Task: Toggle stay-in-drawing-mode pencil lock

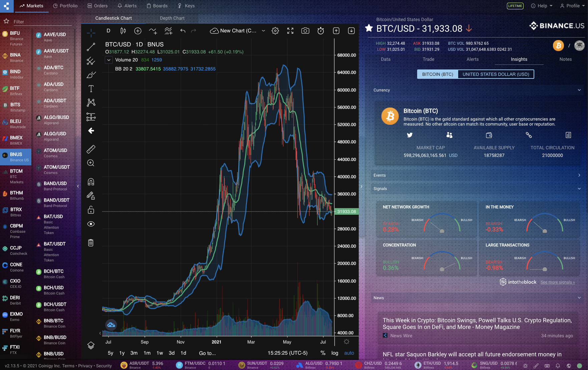Action: (91, 196)
